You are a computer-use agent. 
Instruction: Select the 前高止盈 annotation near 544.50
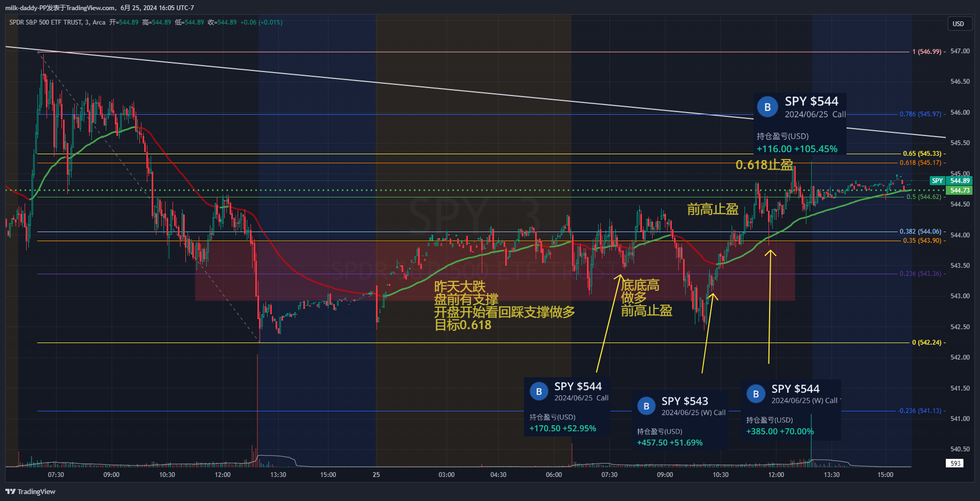point(712,209)
